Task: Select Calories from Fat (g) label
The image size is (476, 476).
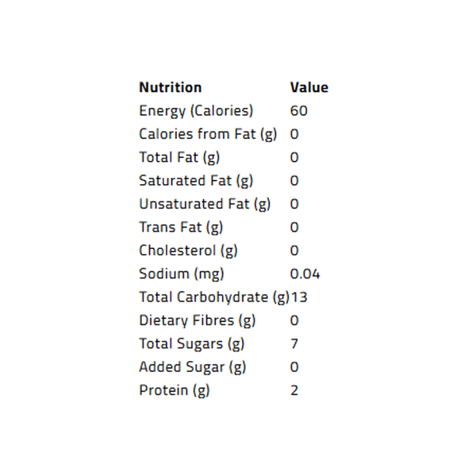Action: (208, 134)
